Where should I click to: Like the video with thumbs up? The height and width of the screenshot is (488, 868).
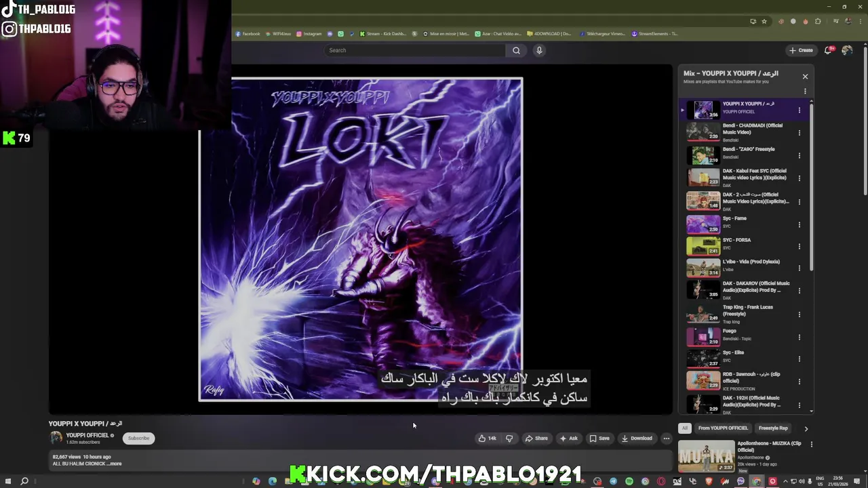pyautogui.click(x=488, y=438)
